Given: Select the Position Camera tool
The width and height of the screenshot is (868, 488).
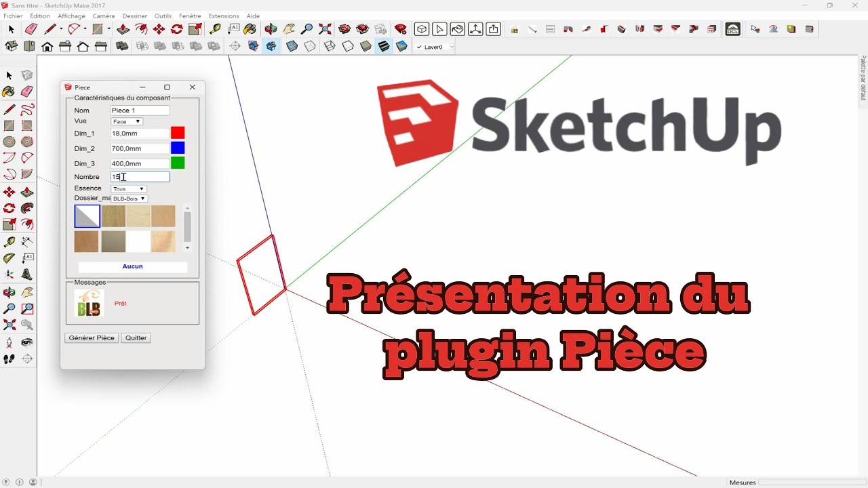Looking at the screenshot, I should (9, 342).
